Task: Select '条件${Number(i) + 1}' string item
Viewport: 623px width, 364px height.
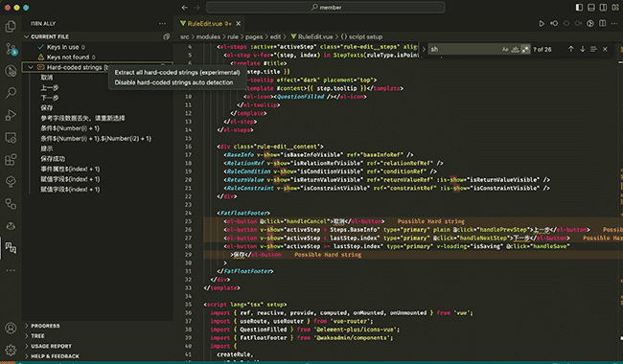Action: (70, 128)
